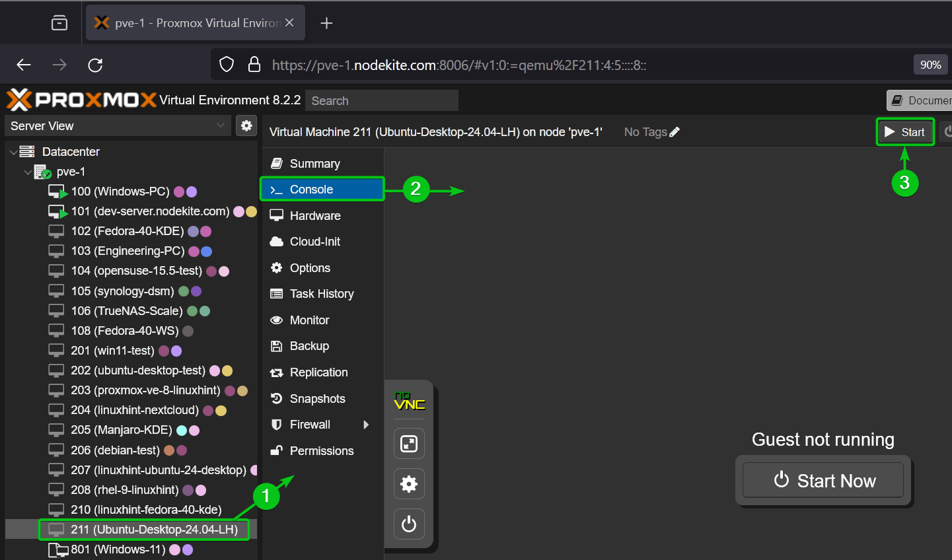This screenshot has height=560, width=952.
Task: Click the monitor icon for 206 (debian-test)
Action: pyautogui.click(x=57, y=450)
